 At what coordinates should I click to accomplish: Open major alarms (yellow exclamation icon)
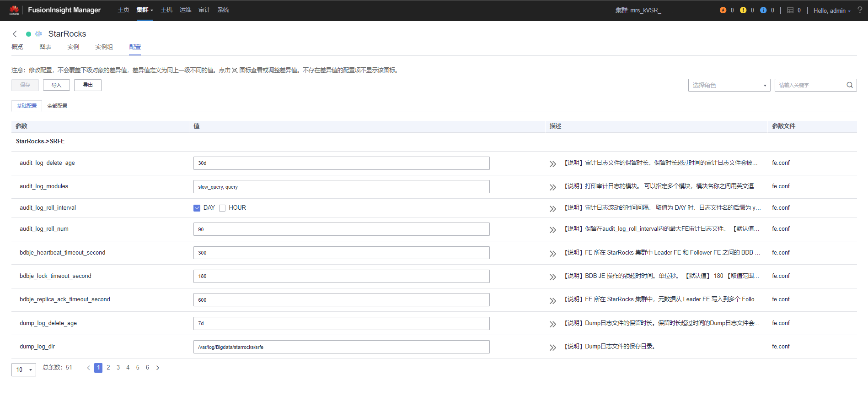click(x=743, y=10)
